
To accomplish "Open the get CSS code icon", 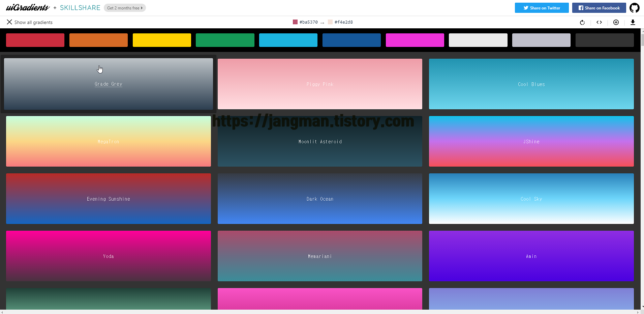I will click(599, 22).
